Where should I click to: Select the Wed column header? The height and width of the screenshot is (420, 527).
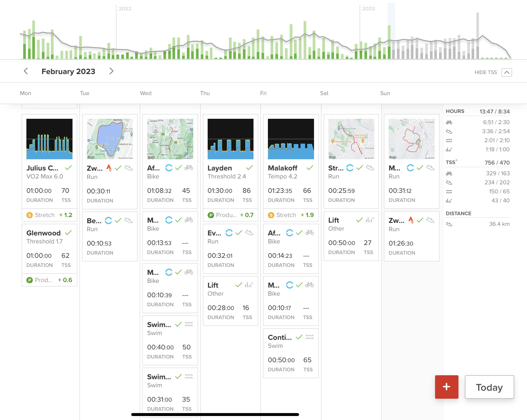(146, 93)
